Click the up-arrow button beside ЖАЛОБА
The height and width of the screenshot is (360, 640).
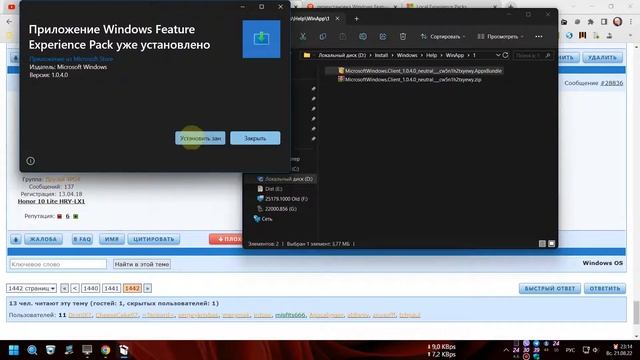tap(16, 239)
